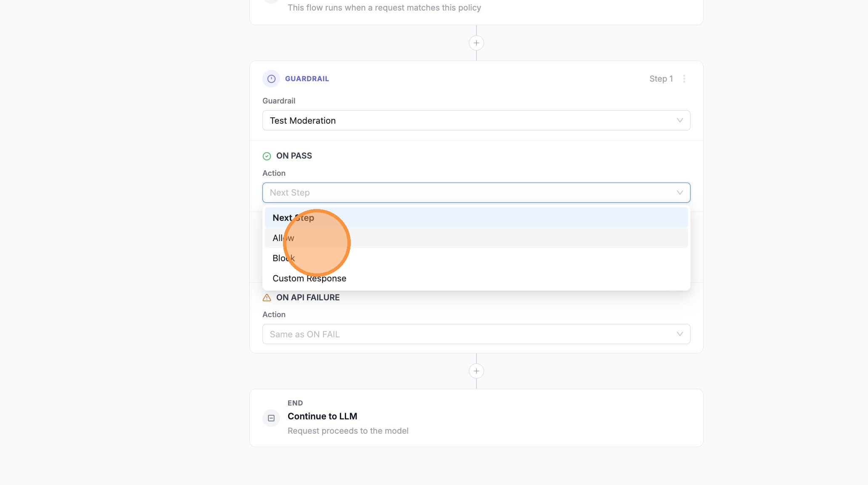The image size is (868, 485).
Task: Click the GUARDRAIL header label
Action: coord(307,79)
